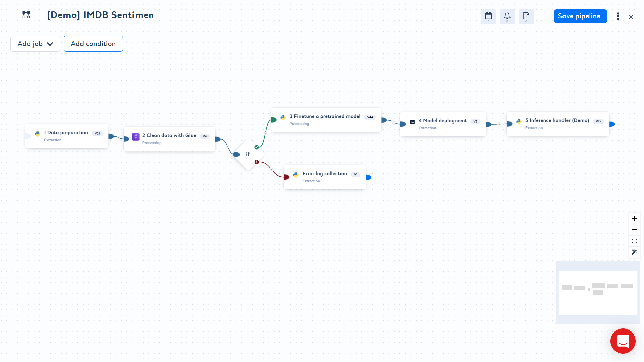Click the Python icon on Finetune node
The image size is (644, 362).
click(x=283, y=117)
